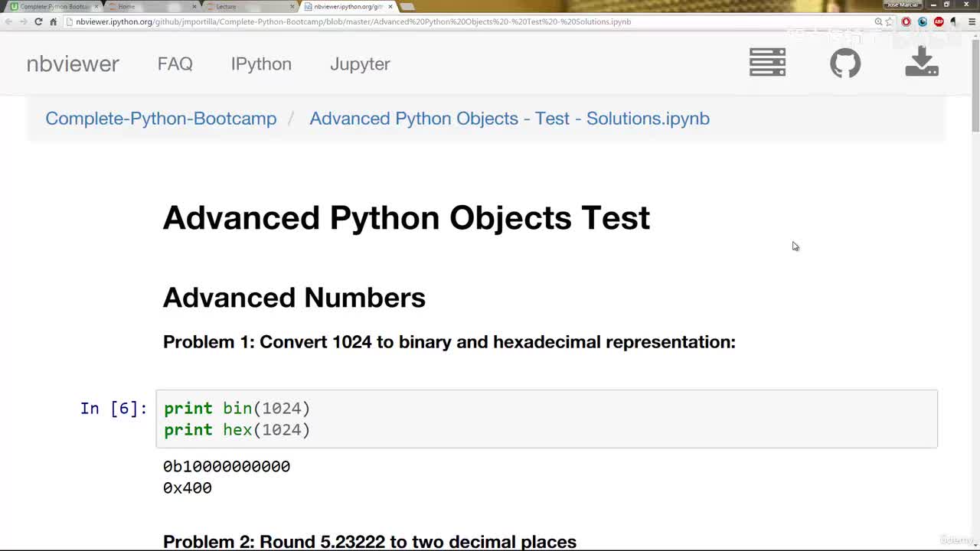The image size is (980, 551).
Task: Click the Advanced Python Objects Test heading
Action: click(x=407, y=218)
